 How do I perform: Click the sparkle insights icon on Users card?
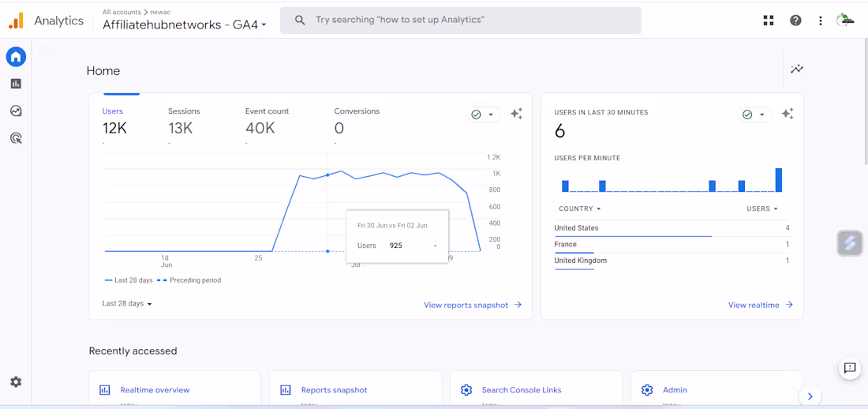(516, 114)
